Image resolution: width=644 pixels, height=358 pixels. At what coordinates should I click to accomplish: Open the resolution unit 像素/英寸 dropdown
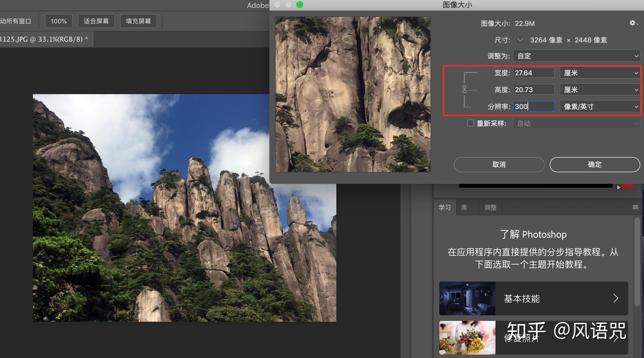tap(600, 107)
